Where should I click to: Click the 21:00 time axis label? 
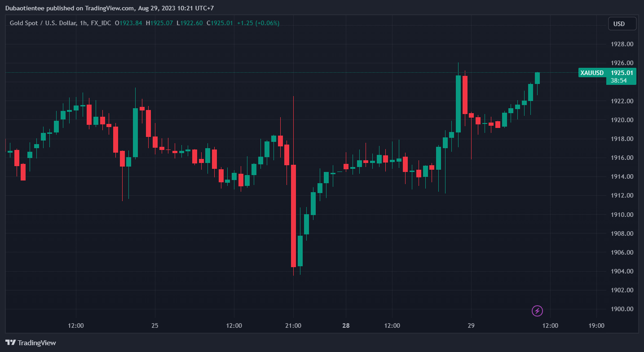(x=293, y=326)
